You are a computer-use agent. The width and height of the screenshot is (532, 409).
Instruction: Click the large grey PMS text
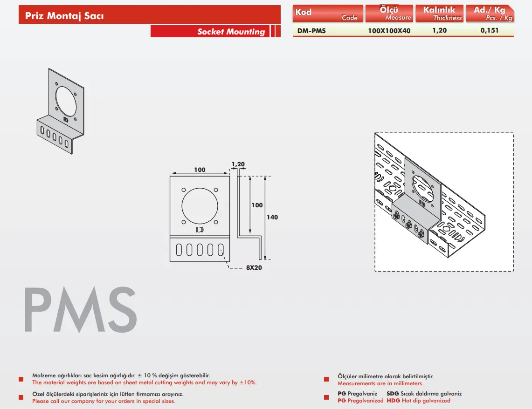[81, 309]
